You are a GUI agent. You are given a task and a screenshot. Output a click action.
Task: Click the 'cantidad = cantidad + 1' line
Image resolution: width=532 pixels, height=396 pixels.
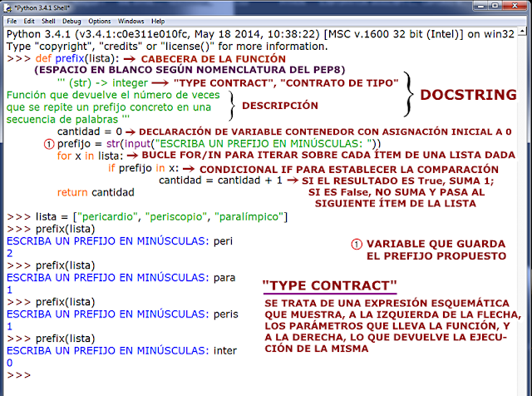(220, 181)
